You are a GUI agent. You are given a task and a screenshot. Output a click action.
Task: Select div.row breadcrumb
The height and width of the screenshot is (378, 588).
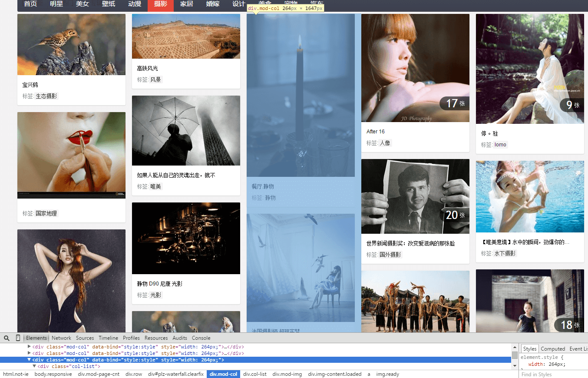click(x=134, y=374)
